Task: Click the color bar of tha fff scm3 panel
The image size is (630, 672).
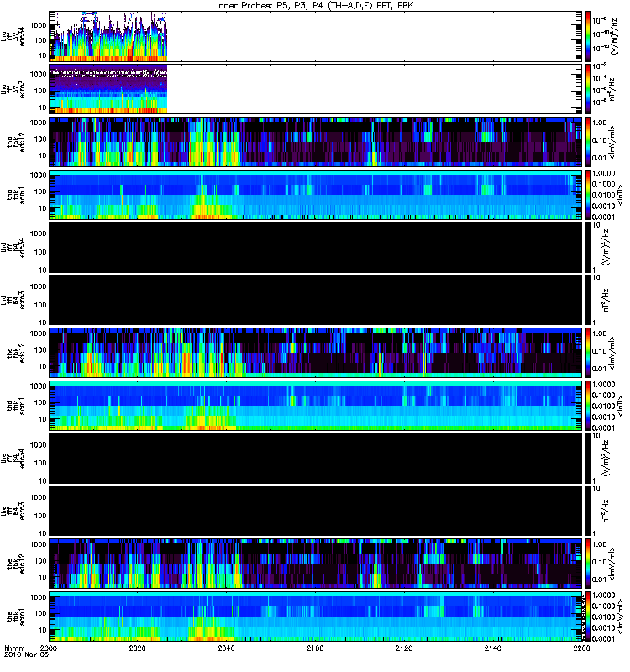Action: pyautogui.click(x=588, y=89)
